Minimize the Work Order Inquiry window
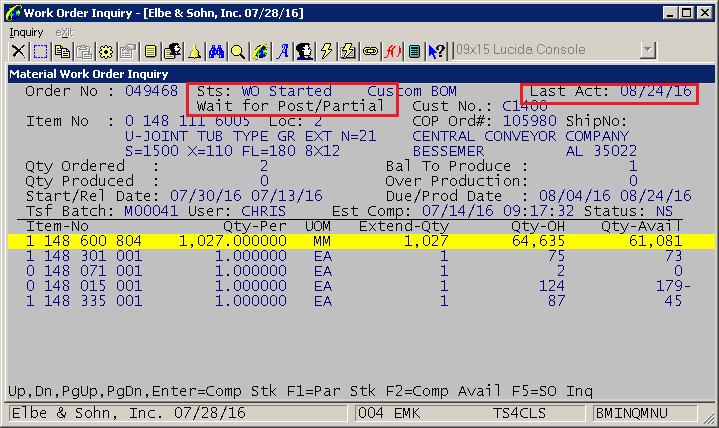719x428 pixels. (670, 13)
